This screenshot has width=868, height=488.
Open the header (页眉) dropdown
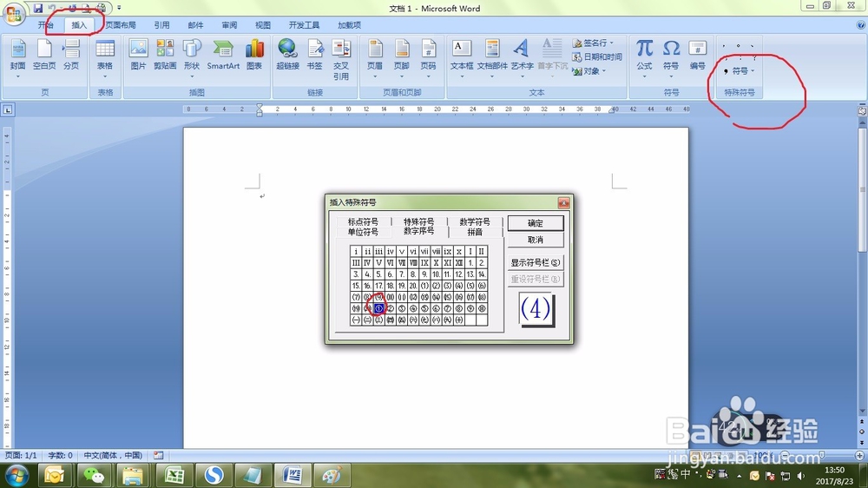(x=375, y=58)
